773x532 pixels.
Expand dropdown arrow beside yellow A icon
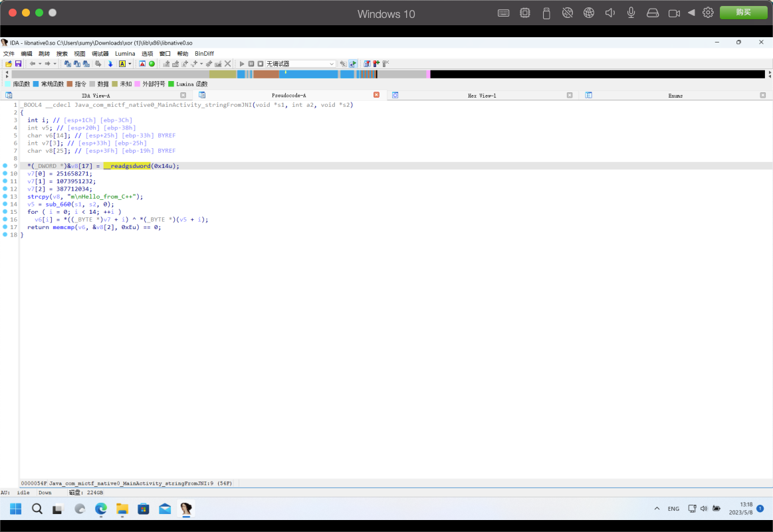(x=130, y=64)
